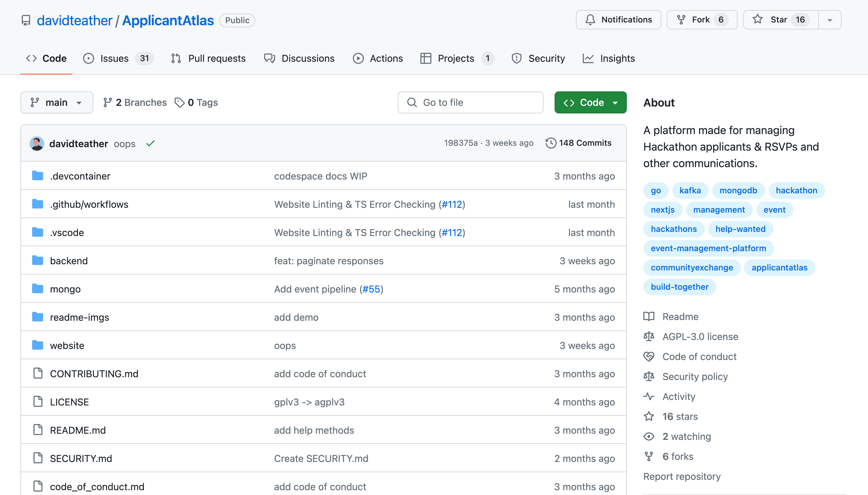This screenshot has height=495, width=868.
Task: Open pull request #55 link
Action: coord(371,289)
